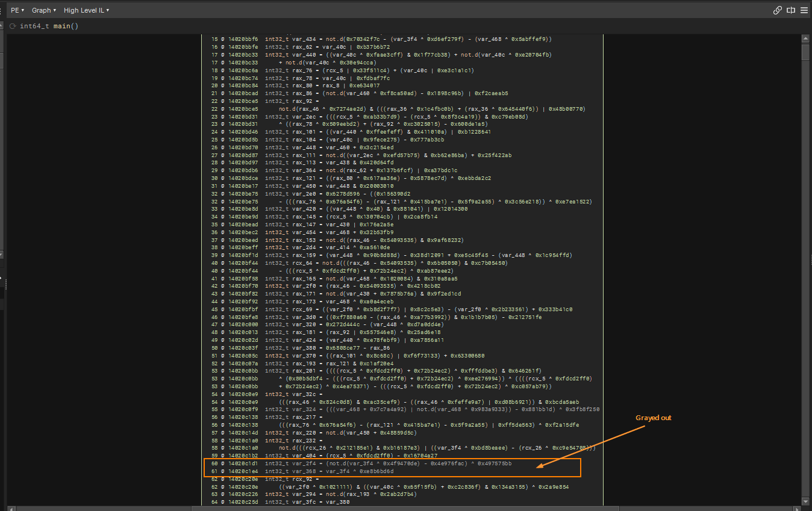Click address 14020c1d1 on line 60
Image resolution: width=812 pixels, height=511 pixels.
point(243,464)
